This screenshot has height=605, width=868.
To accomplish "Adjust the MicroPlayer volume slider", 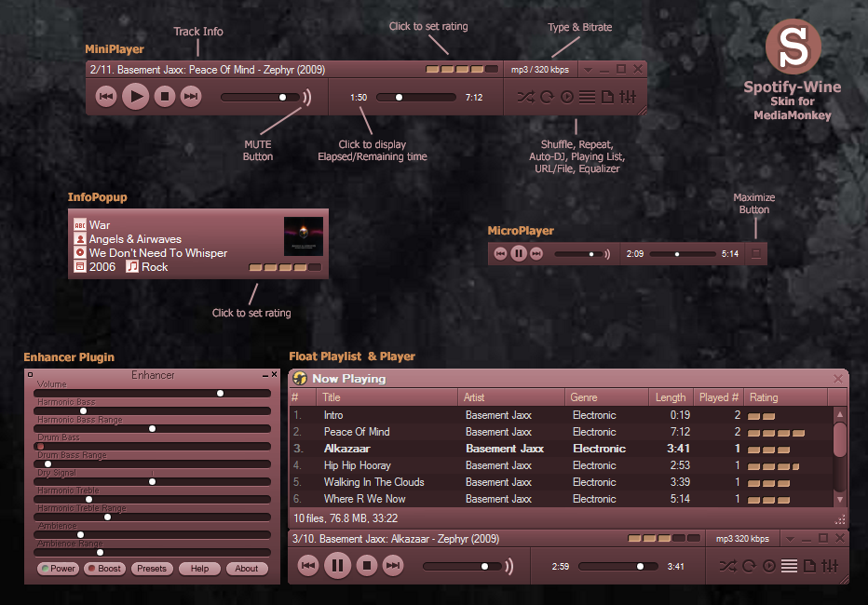I will [578, 254].
